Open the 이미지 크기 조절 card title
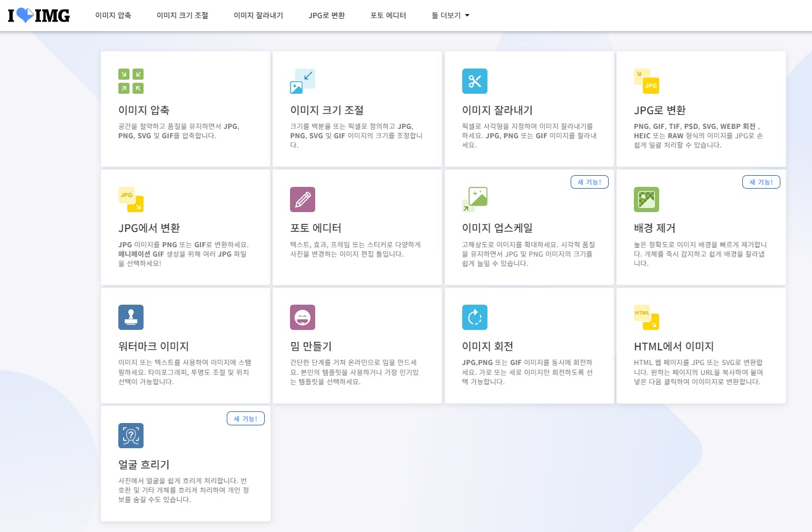Viewport: 812px width, 532px height. coord(327,110)
